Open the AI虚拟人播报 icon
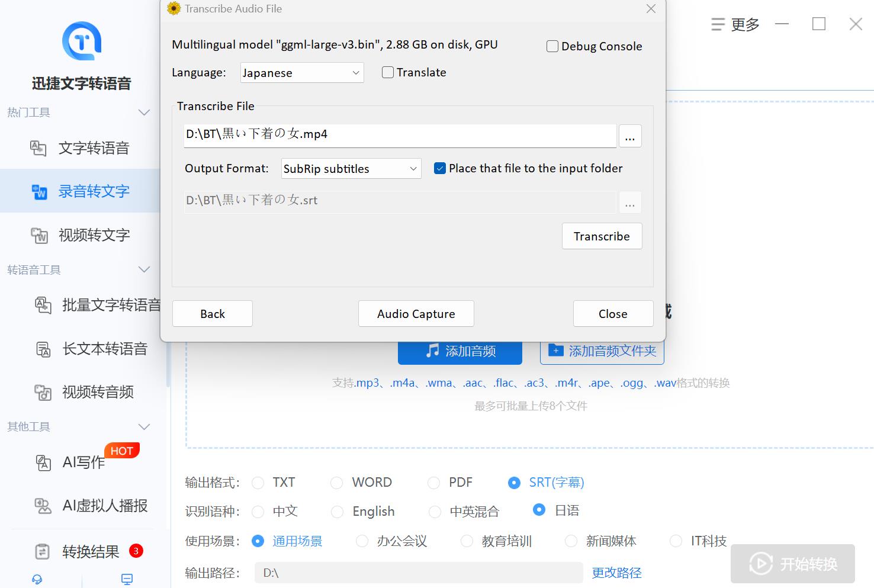Viewport: 874px width, 588px height. point(43,506)
